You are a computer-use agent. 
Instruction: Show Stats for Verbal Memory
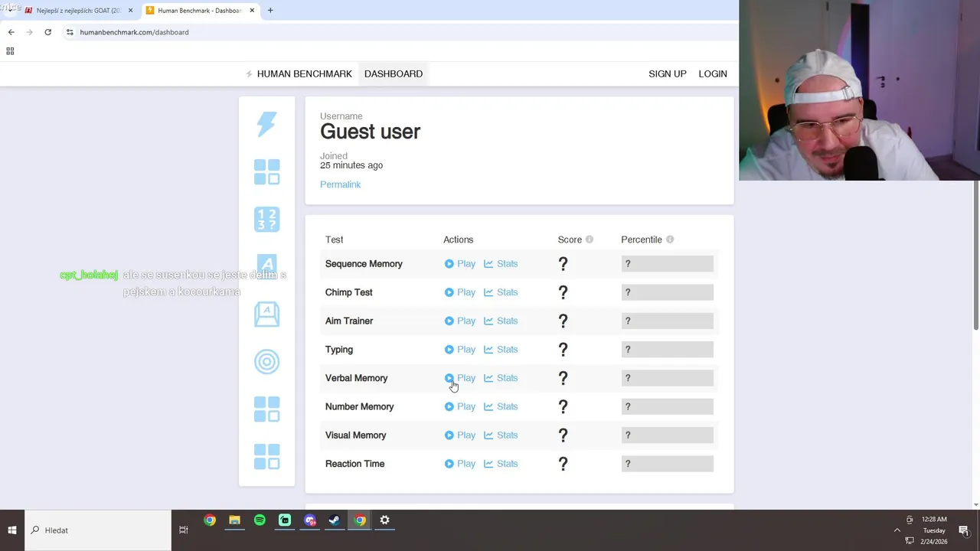tap(501, 378)
